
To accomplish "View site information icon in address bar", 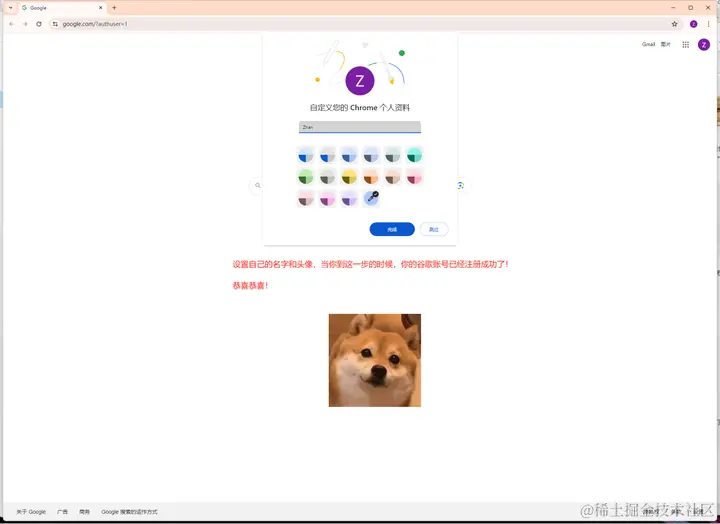I will click(55, 24).
